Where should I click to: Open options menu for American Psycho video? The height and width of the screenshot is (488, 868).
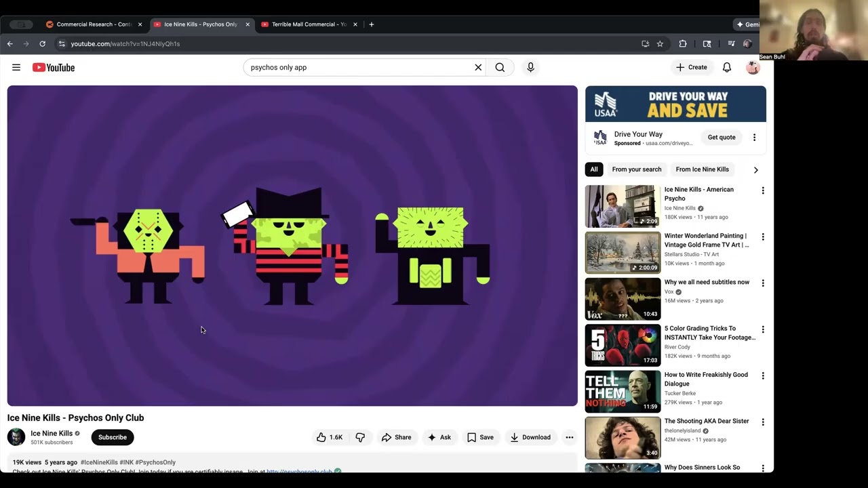763,191
